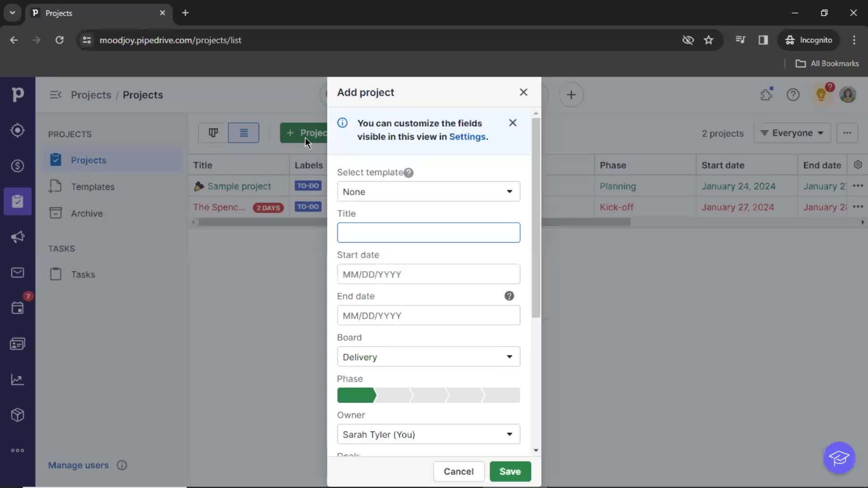Select the archive icon in sidebar

[x=56, y=213]
